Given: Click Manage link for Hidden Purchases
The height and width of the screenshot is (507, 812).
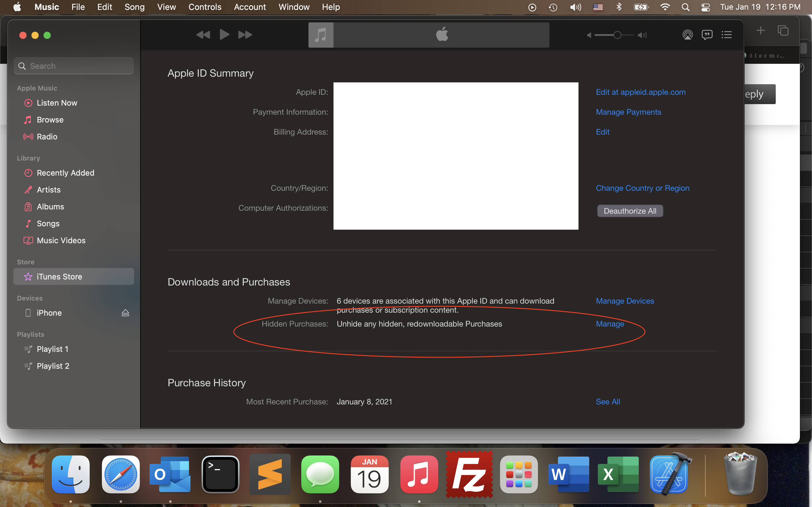Looking at the screenshot, I should tap(610, 324).
